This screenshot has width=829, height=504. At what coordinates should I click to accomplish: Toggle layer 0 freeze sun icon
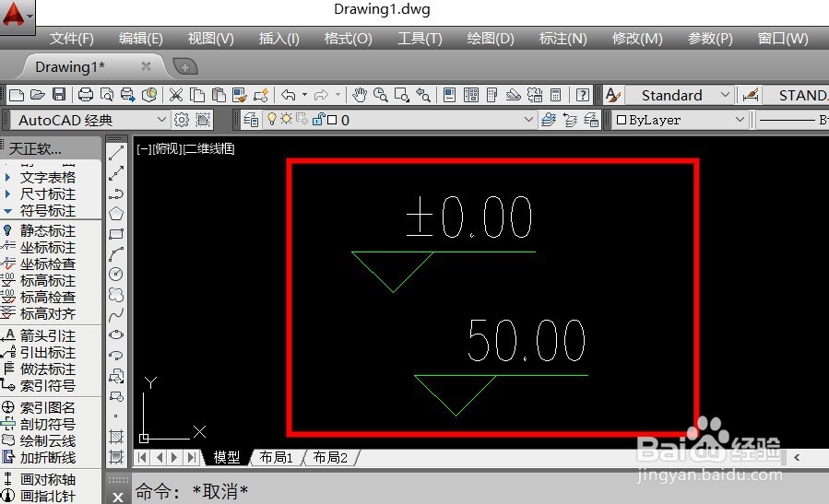(286, 120)
